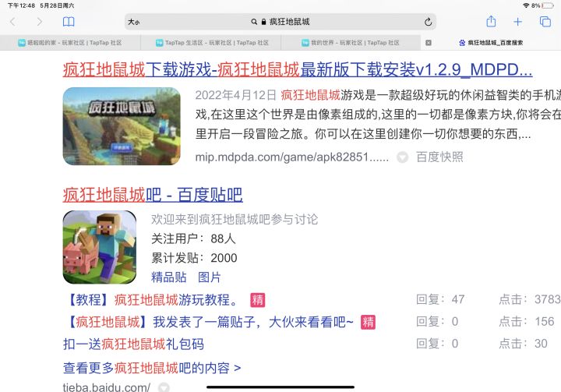Open the tab overview icon
Image resolution: width=561 pixels, height=392 pixels.
click(545, 22)
